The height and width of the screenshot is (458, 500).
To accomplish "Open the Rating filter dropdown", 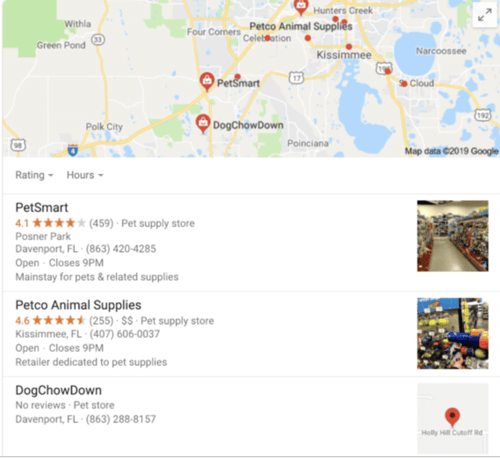I will coord(34,175).
